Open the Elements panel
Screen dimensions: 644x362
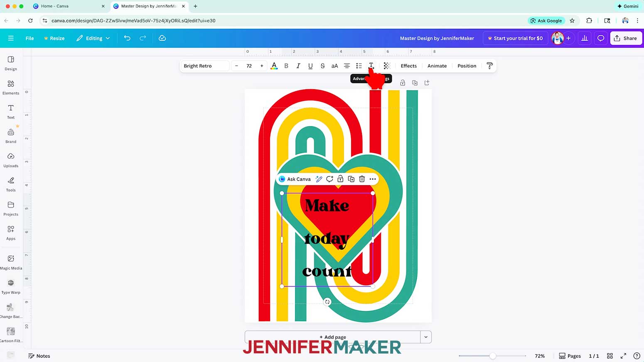coord(11,88)
